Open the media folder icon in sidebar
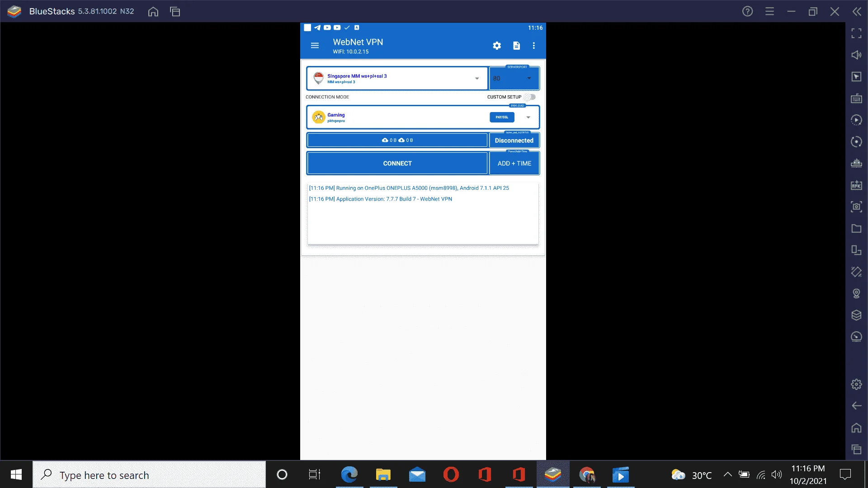The height and width of the screenshot is (488, 868). pyautogui.click(x=856, y=229)
